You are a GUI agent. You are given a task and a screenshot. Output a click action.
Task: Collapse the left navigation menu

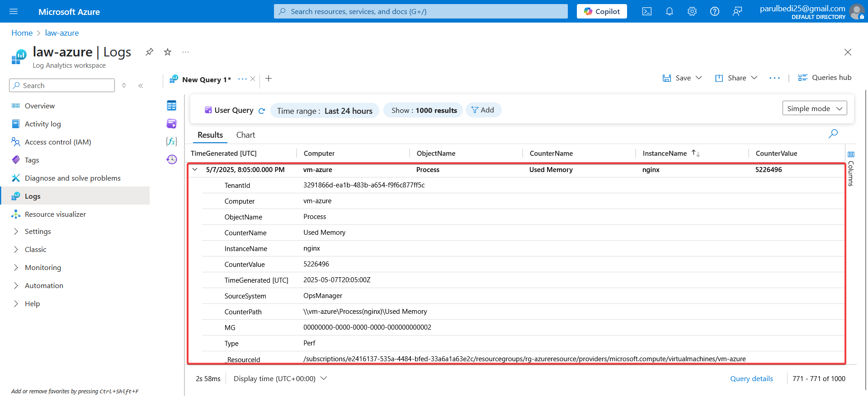point(141,85)
